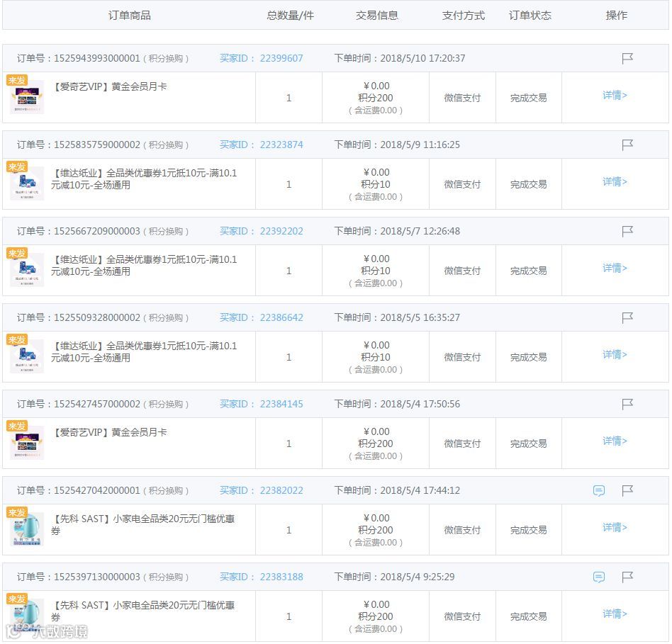Screen dimensions: 672x644
Task: Click 维达纸业 coupon title in order 1525667209000003
Action: (x=144, y=266)
